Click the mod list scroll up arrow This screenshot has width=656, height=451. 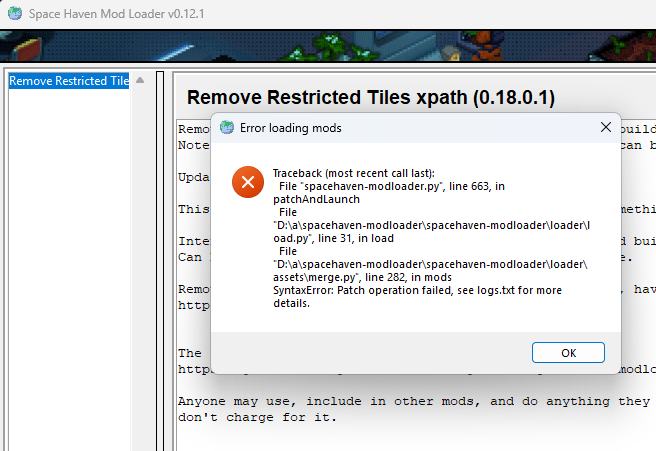[140, 80]
